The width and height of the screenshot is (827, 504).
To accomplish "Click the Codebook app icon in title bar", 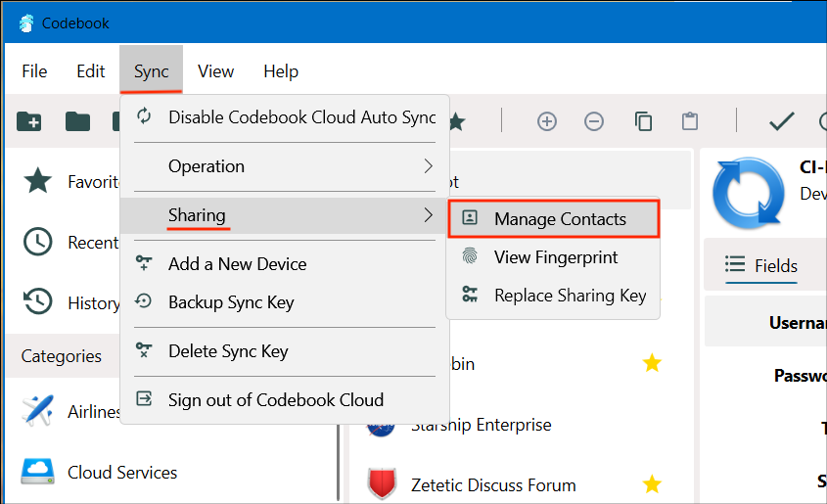I will (26, 23).
